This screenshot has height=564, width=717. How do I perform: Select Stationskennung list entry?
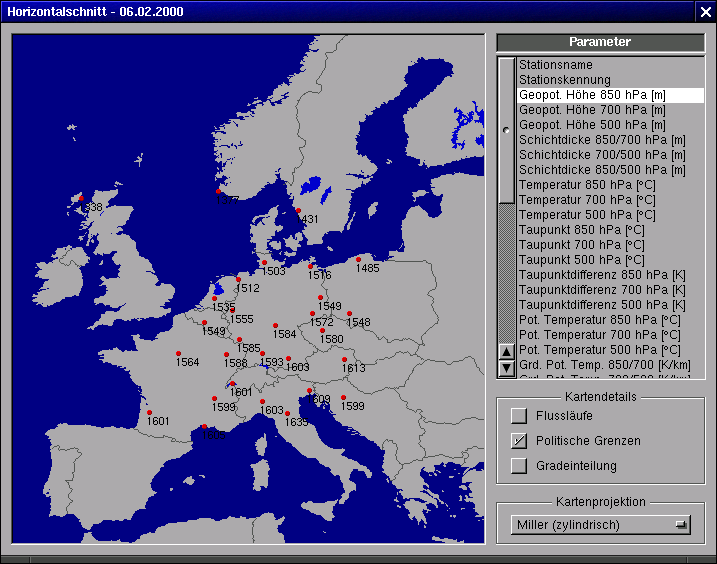[x=565, y=80]
